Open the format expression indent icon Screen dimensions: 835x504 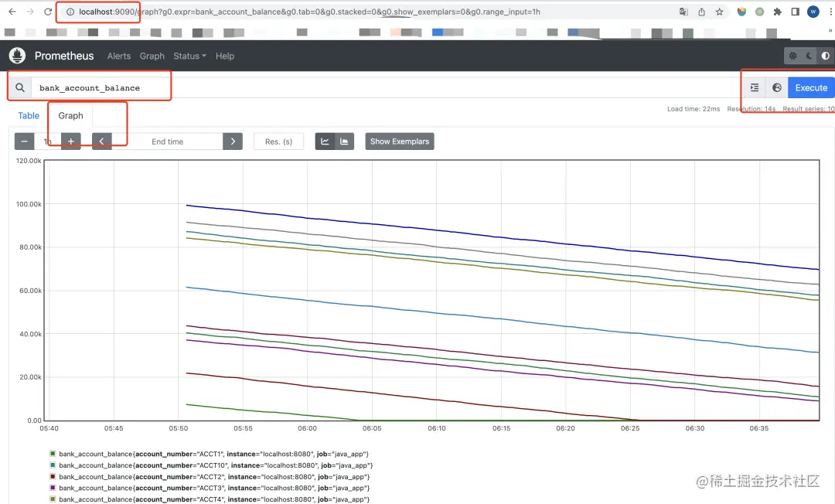755,88
